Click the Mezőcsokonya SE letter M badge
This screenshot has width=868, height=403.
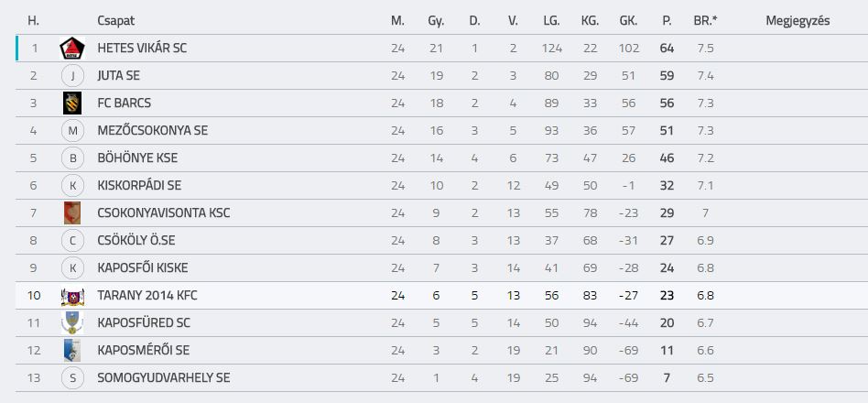click(72, 131)
